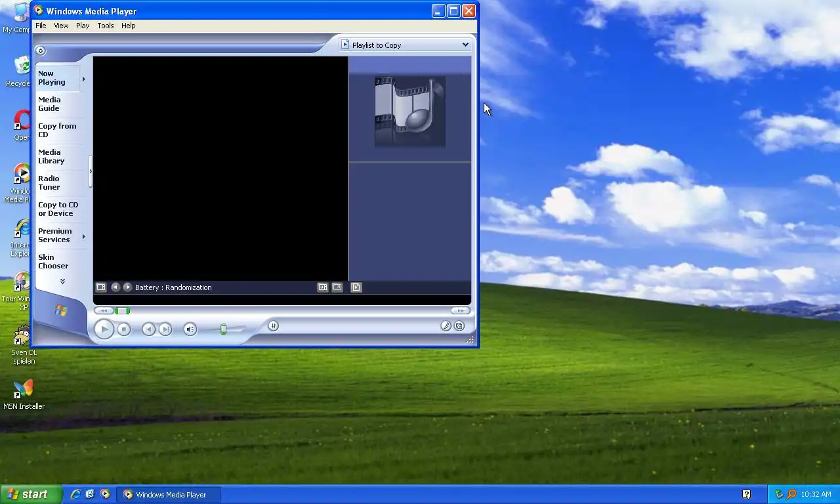Viewport: 840px width, 504px height.
Task: Open the View menu
Action: [61, 26]
